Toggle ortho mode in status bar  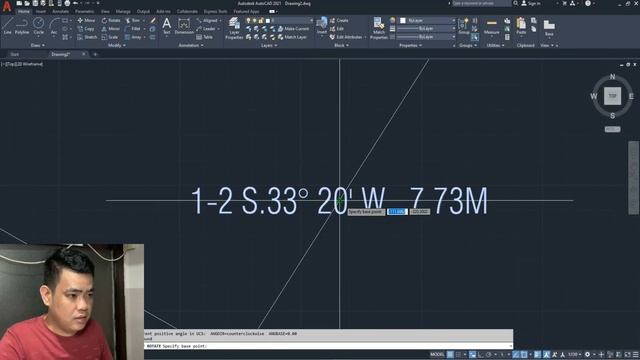coord(480,354)
